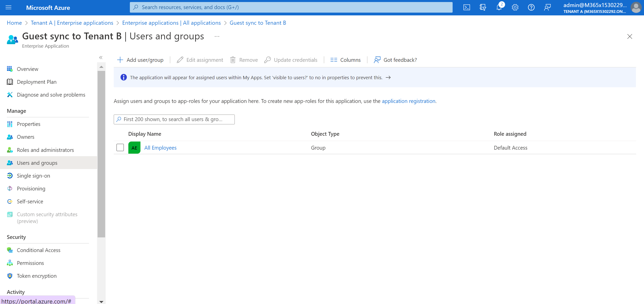Open the application registration link

(408, 101)
